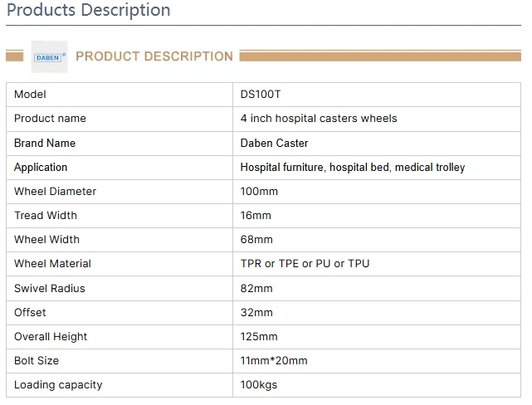This screenshot has width=532, height=405.
Task: Select the Offset 32mm value
Action: [256, 312]
